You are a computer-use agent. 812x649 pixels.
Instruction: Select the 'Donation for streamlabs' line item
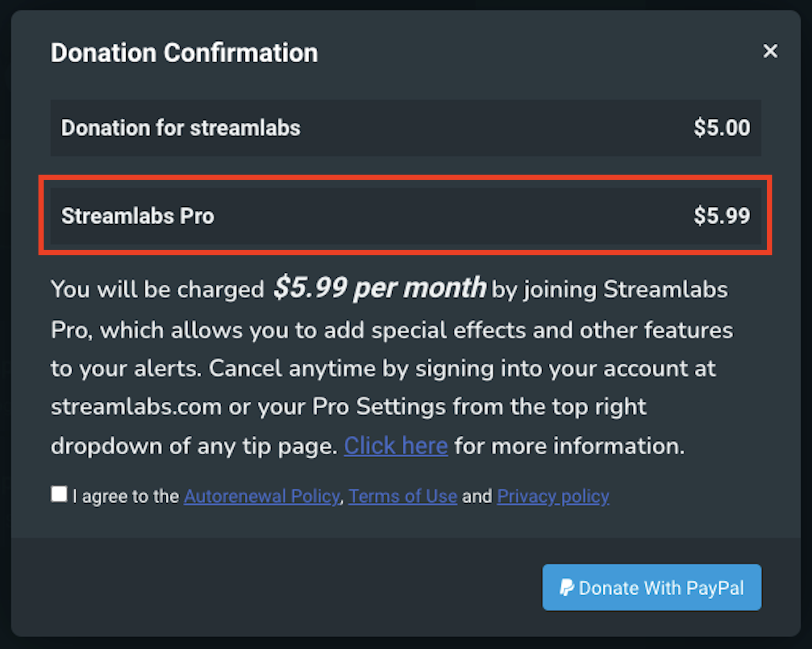[x=405, y=128]
